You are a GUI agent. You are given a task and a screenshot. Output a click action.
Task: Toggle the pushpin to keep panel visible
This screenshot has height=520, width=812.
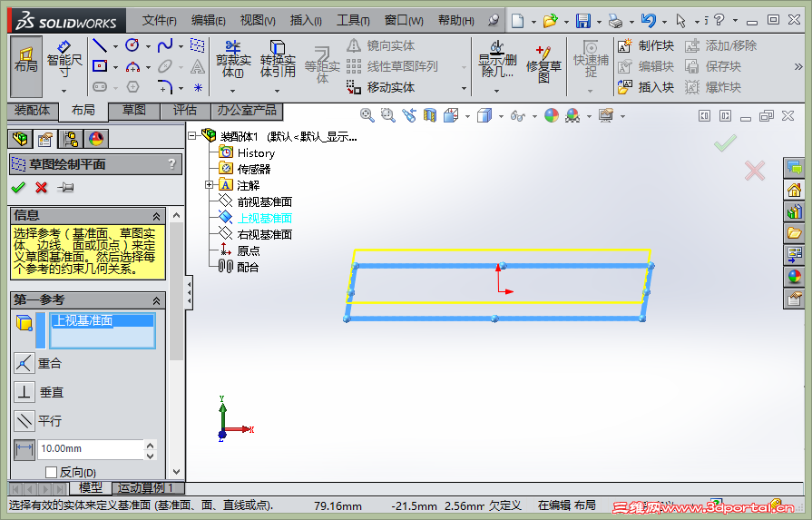point(65,188)
